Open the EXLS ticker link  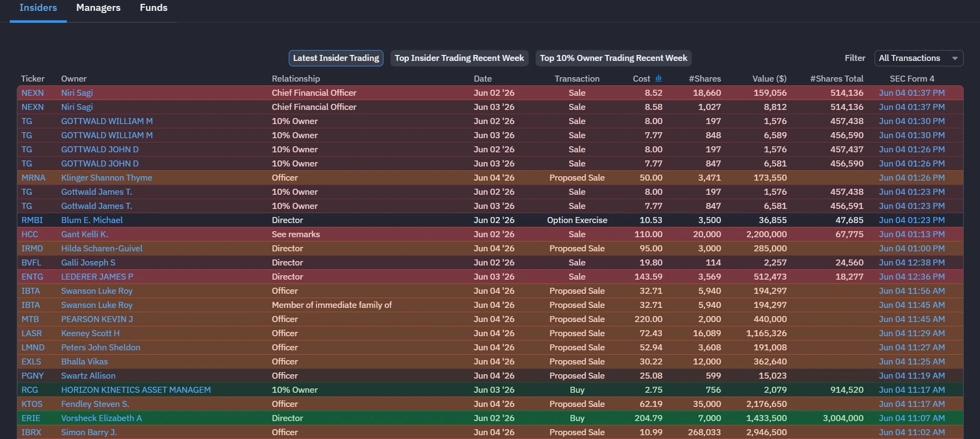tap(32, 362)
